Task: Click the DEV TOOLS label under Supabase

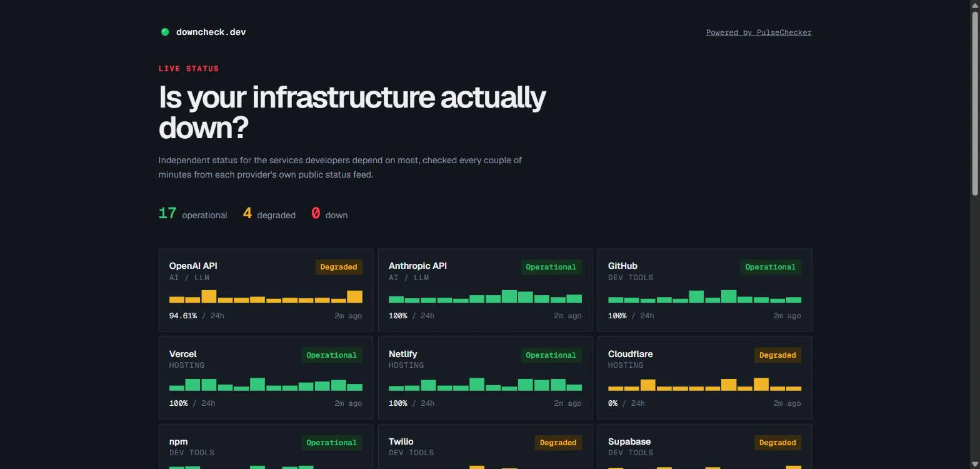Action: [x=631, y=453]
